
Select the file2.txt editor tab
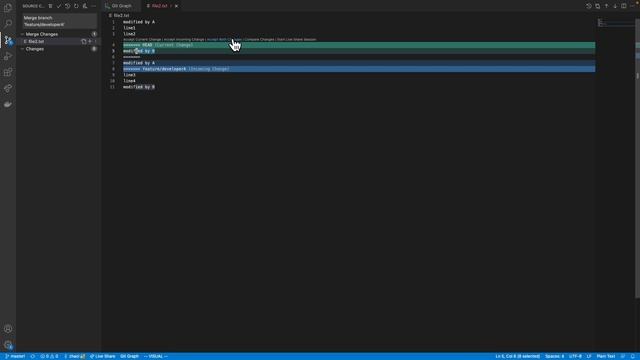[x=159, y=6]
